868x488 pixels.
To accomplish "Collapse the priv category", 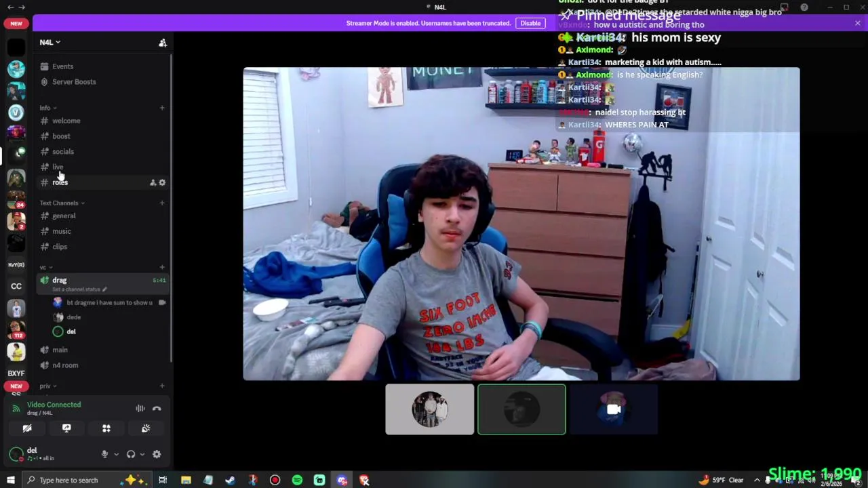I will tap(47, 386).
